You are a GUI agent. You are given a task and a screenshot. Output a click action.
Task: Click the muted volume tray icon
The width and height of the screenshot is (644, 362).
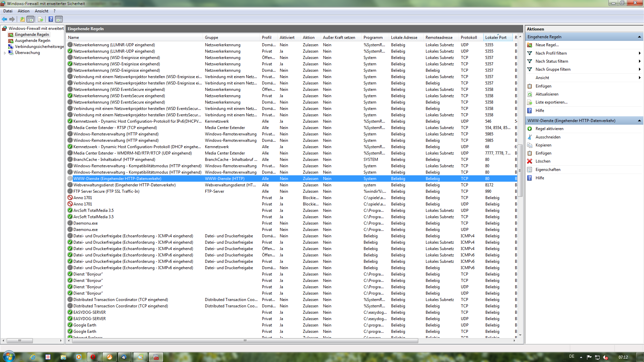(x=605, y=357)
